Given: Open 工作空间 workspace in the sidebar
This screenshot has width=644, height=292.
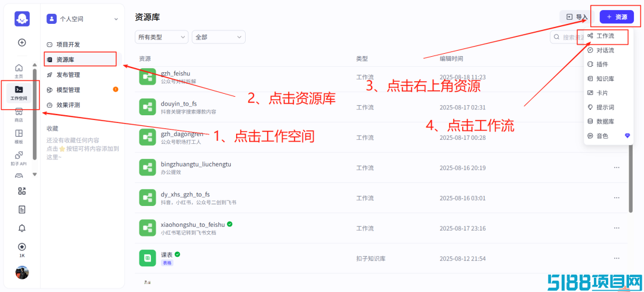Looking at the screenshot, I should pyautogui.click(x=19, y=93).
